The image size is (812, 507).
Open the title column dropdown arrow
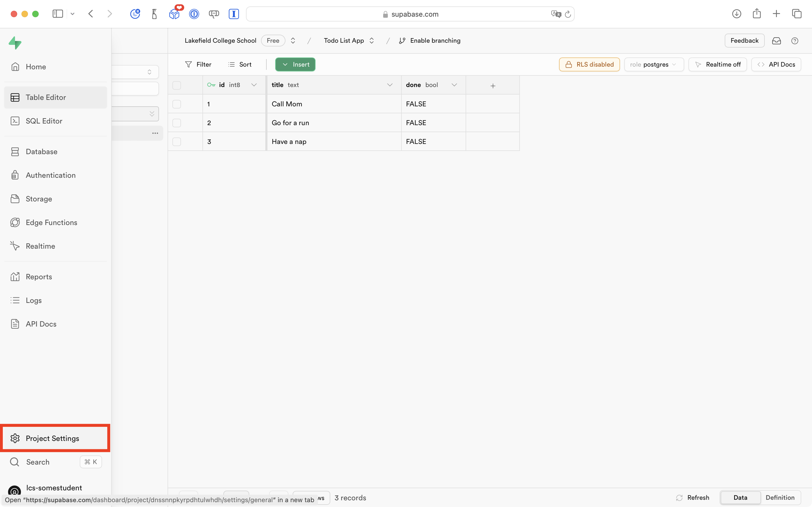pos(390,85)
